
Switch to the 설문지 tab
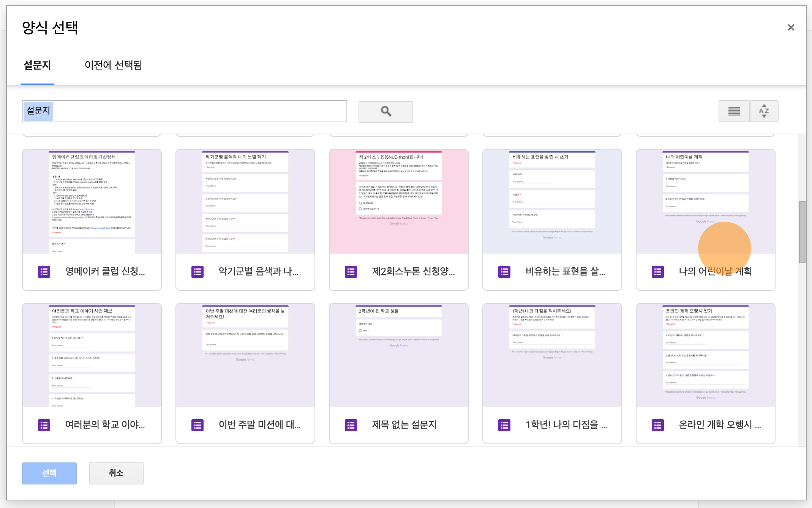[x=37, y=65]
